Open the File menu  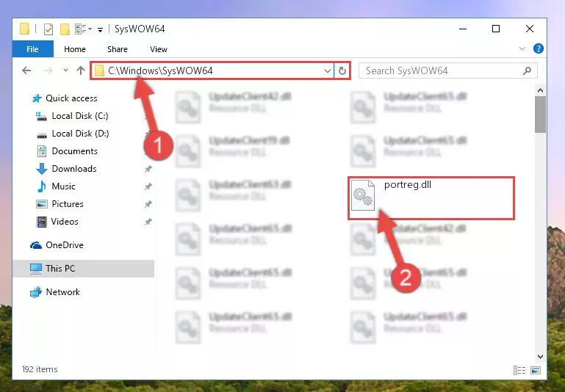click(33, 49)
